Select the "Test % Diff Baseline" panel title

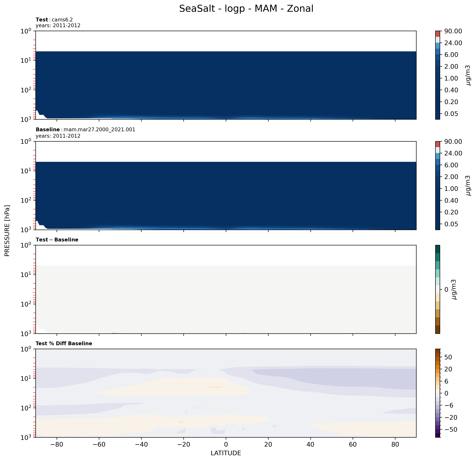click(64, 344)
